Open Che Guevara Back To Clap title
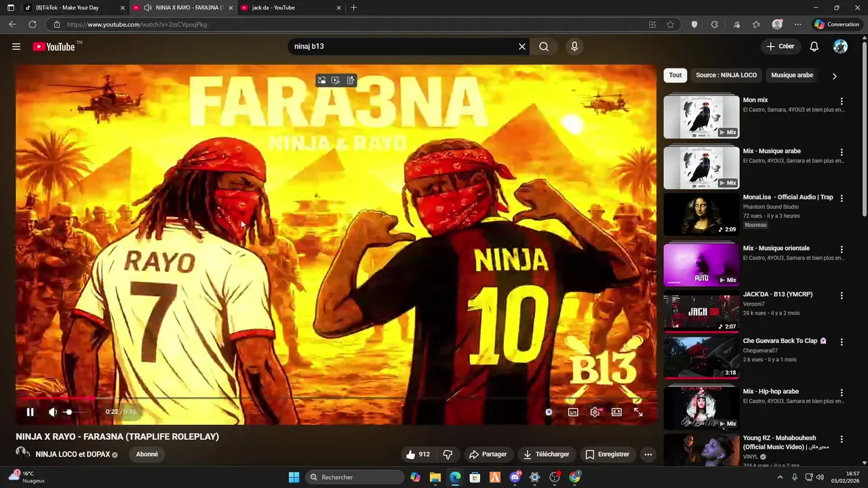Screen dimensions: 868x488 (785, 341)
